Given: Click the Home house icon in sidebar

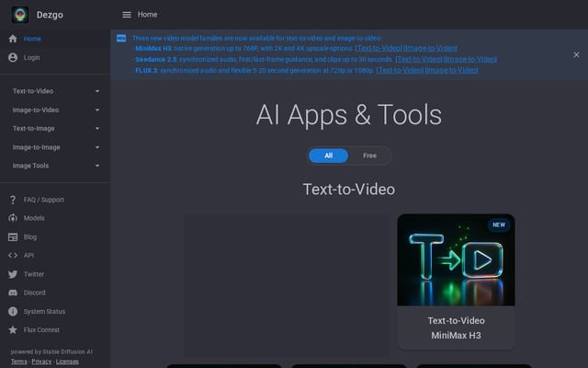Looking at the screenshot, I should pos(13,39).
